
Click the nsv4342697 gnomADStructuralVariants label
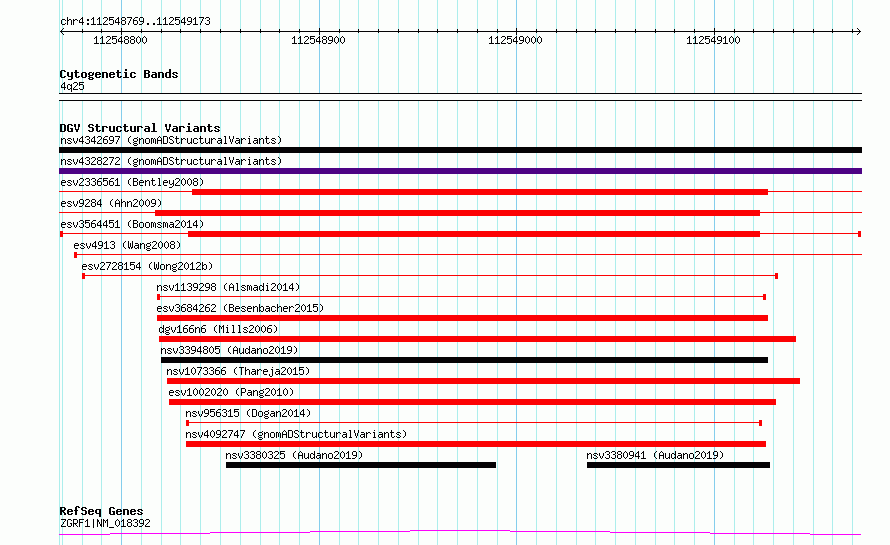(x=171, y=140)
